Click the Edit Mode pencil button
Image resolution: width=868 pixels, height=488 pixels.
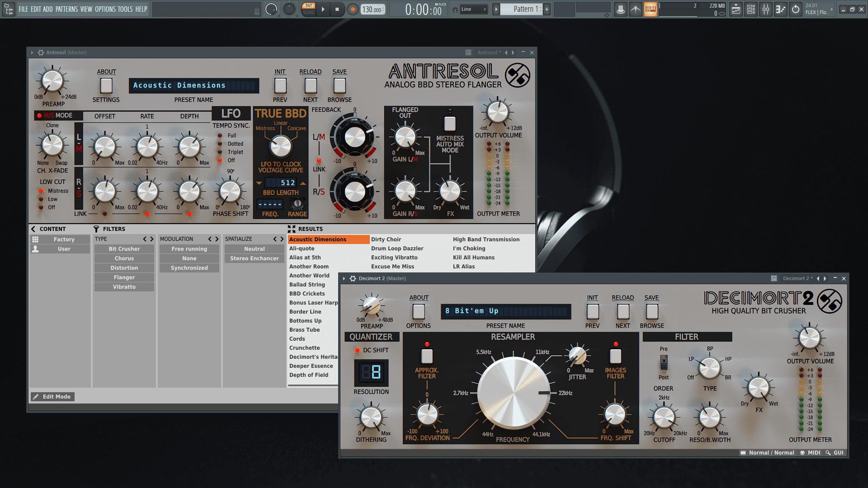[52, 397]
